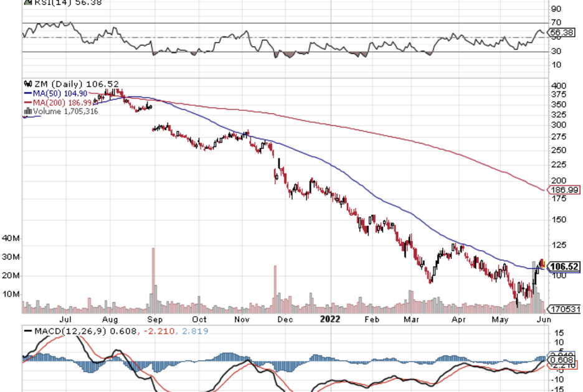Click the Dec label on the time axis

285,319
